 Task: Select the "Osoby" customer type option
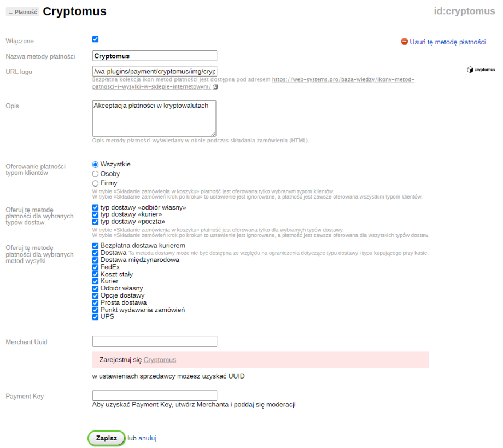point(95,173)
